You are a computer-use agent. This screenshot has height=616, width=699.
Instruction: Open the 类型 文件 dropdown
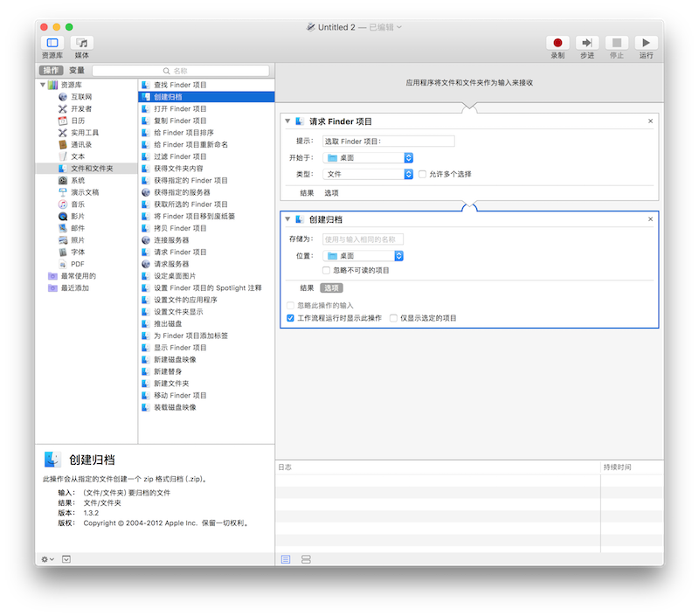click(x=368, y=174)
